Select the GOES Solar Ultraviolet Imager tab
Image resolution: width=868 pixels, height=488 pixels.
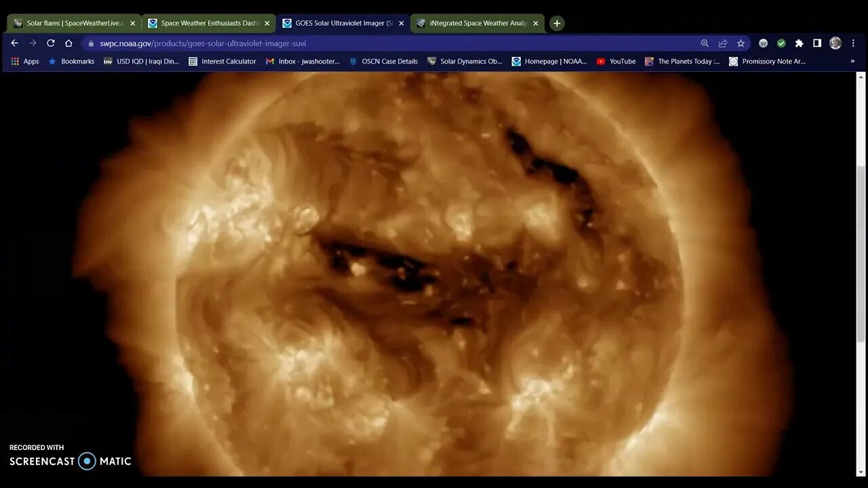[343, 23]
